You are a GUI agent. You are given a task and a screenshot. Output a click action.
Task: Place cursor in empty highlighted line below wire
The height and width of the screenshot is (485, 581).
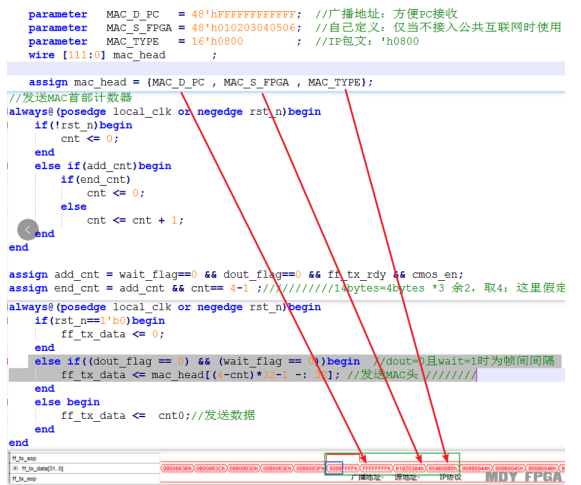(x=286, y=69)
